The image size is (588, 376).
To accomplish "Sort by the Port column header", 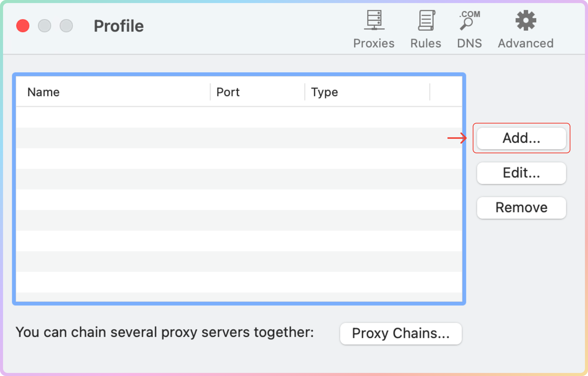I will coord(228,92).
